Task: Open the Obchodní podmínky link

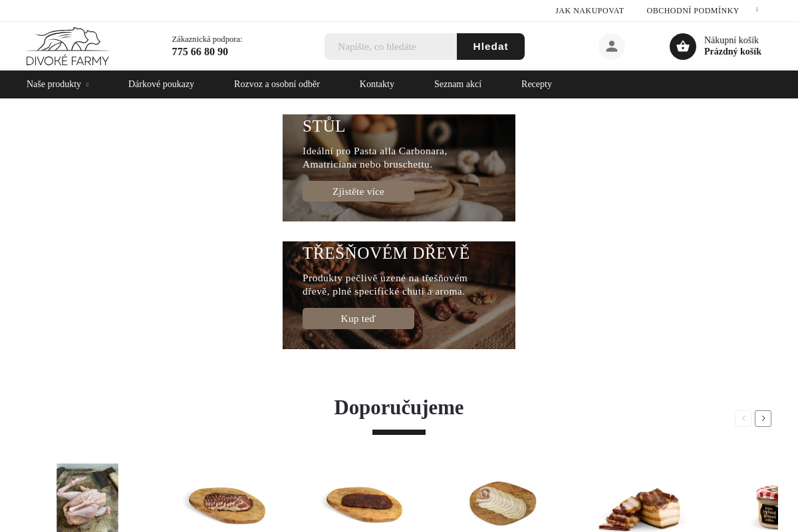Action: tap(693, 11)
